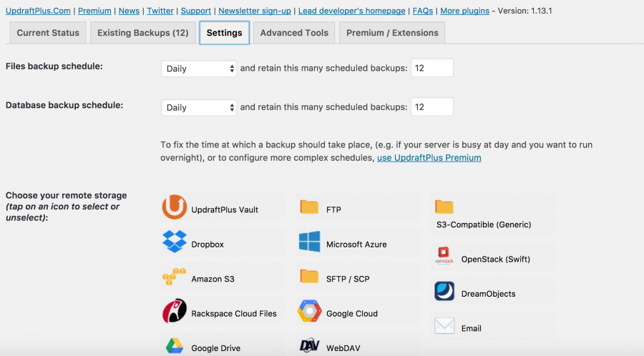Pick the Microsoft Azure Windows icon
The width and height of the screenshot is (644, 356).
point(309,242)
